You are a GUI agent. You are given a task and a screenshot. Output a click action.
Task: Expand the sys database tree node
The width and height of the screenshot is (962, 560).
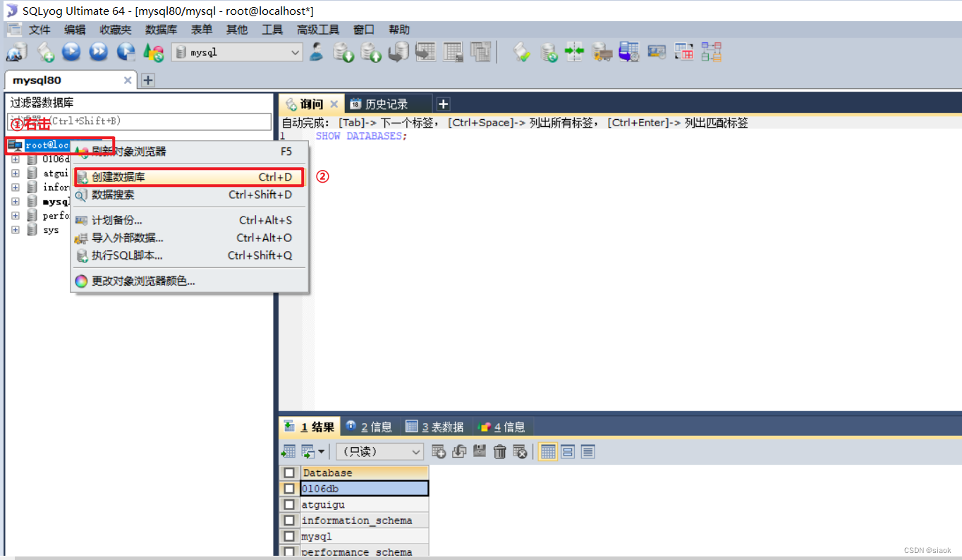15,229
